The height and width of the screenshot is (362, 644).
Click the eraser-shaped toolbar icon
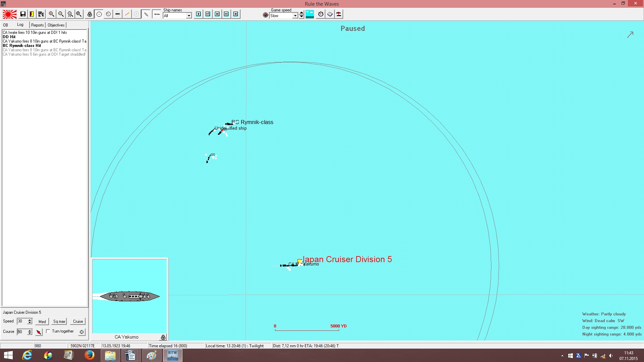pyautogui.click(x=330, y=14)
